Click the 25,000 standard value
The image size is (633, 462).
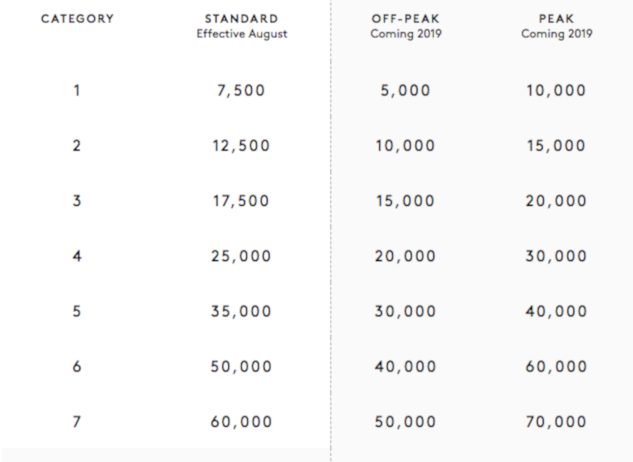click(241, 256)
